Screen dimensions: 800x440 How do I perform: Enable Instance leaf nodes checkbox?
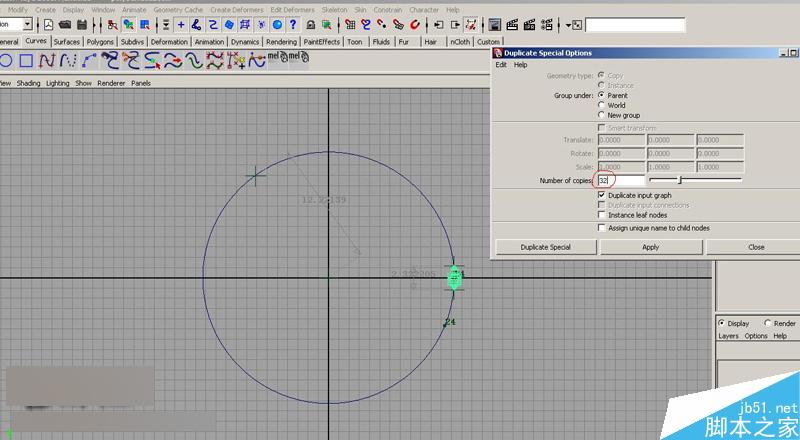coord(601,215)
